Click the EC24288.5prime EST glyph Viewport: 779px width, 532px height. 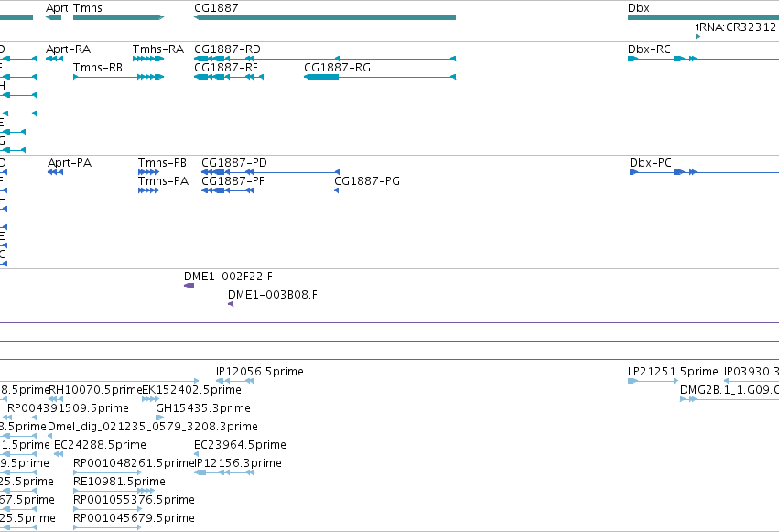tap(59, 454)
